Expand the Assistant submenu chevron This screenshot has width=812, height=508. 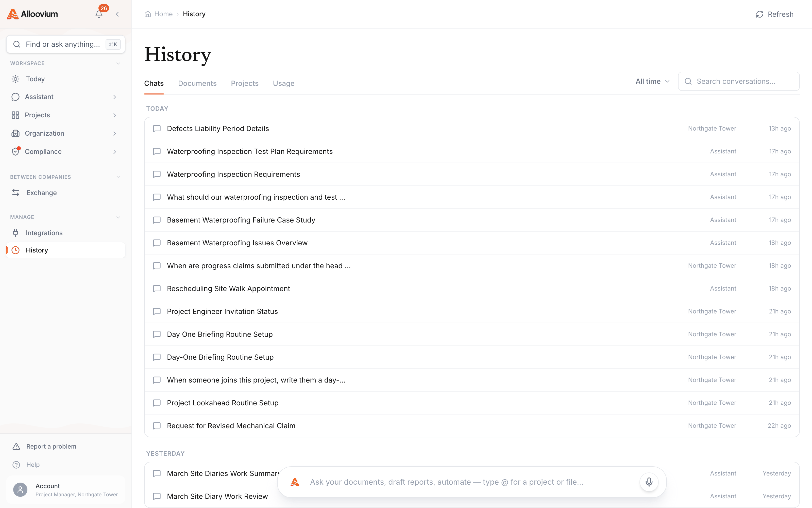point(115,97)
